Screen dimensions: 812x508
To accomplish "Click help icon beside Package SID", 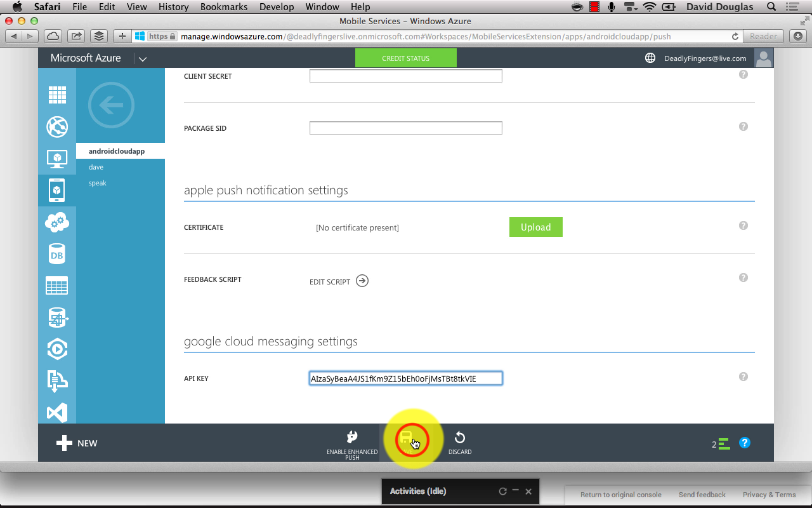I will pos(743,126).
